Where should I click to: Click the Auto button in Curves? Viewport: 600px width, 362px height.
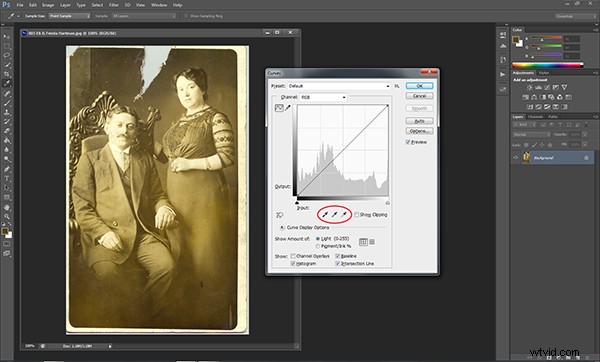point(419,121)
